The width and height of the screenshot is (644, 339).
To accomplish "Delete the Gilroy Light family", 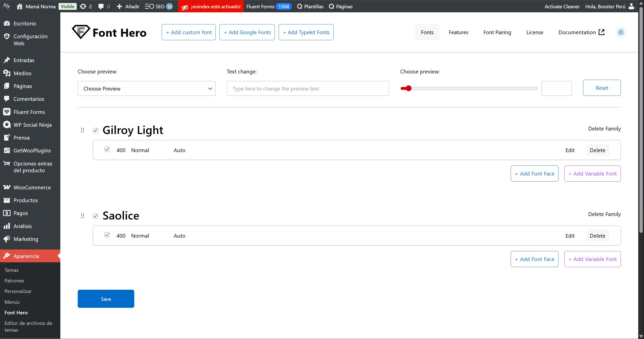I will pyautogui.click(x=604, y=129).
